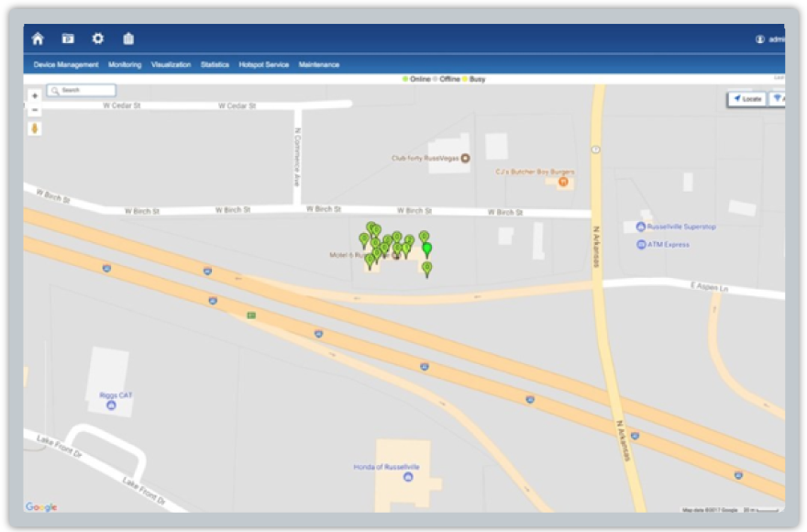Click the Honda of Russellville marker
Image resolution: width=807 pixels, height=532 pixels.
pos(408,477)
